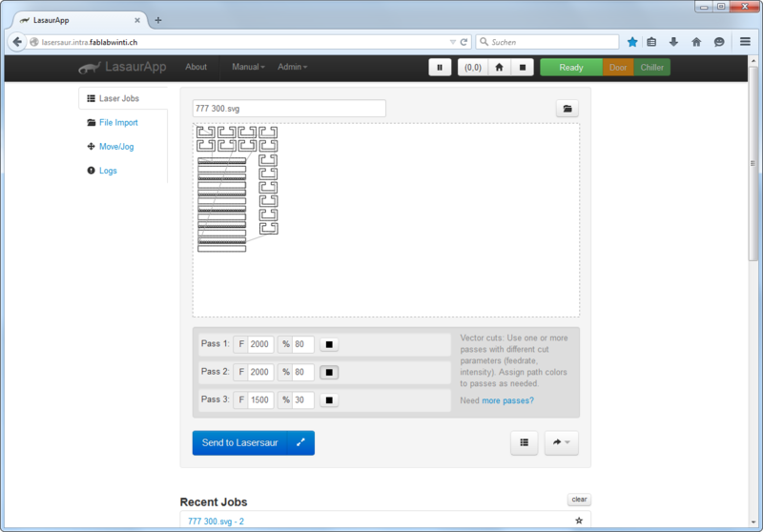The image size is (763, 532).
Task: Go to browser home page
Action: click(696, 42)
